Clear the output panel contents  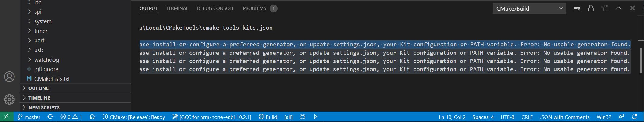(x=577, y=8)
